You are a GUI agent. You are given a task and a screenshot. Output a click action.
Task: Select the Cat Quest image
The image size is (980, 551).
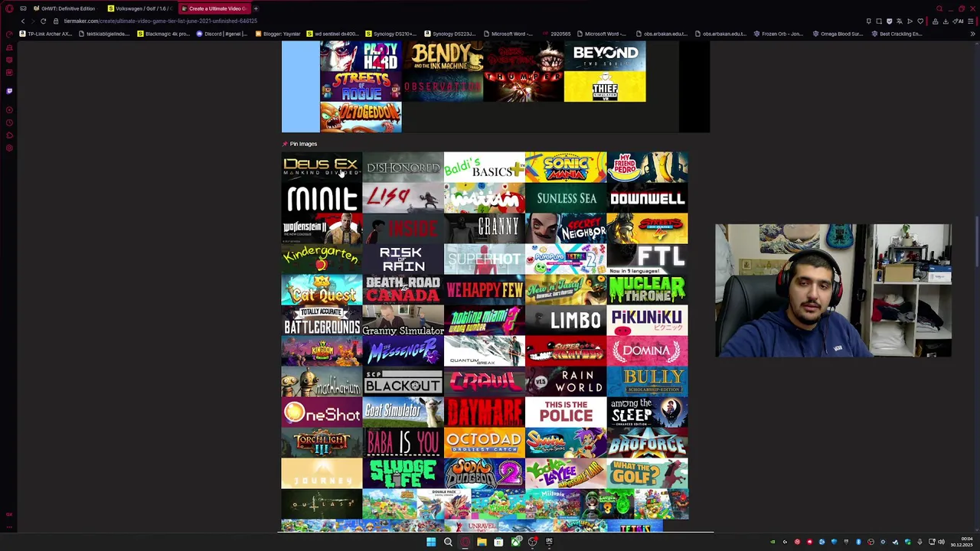[322, 289]
